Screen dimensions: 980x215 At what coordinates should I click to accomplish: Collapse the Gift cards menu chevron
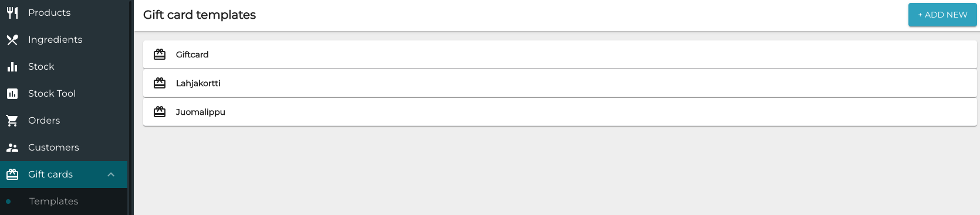(x=111, y=175)
